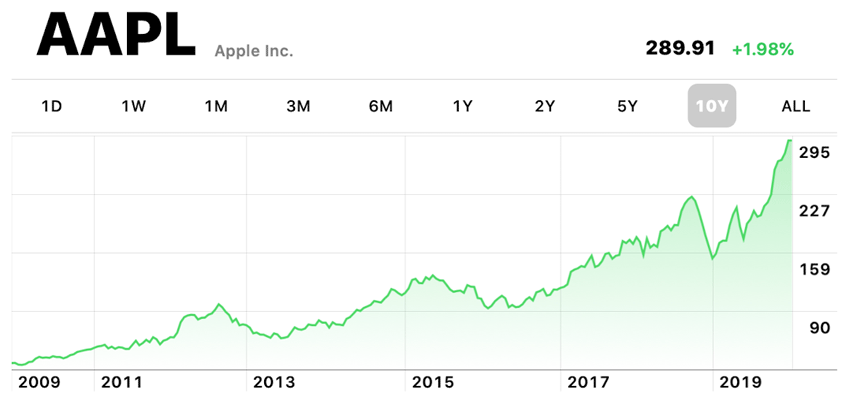Click the 2013 x-axis label

tap(274, 383)
